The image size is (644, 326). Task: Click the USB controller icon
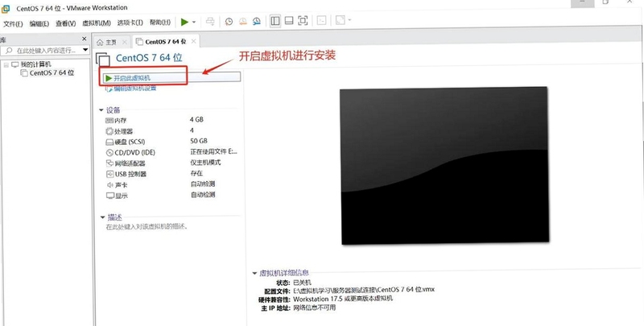pyautogui.click(x=109, y=174)
